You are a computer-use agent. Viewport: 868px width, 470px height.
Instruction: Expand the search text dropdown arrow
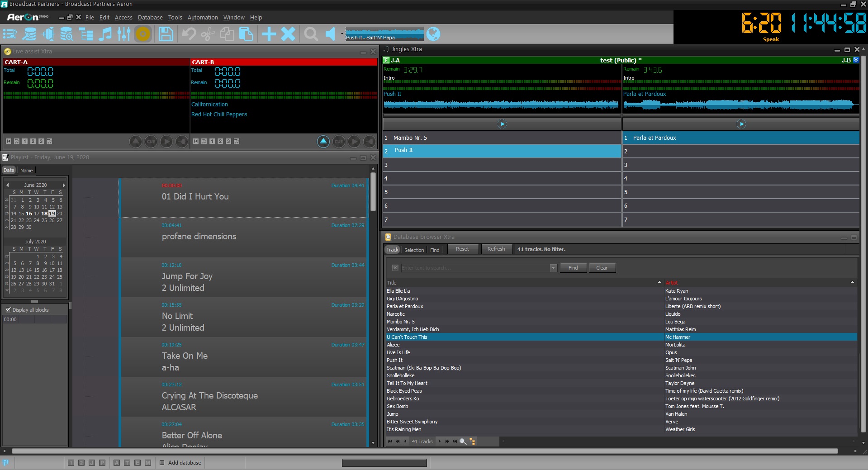click(x=553, y=268)
